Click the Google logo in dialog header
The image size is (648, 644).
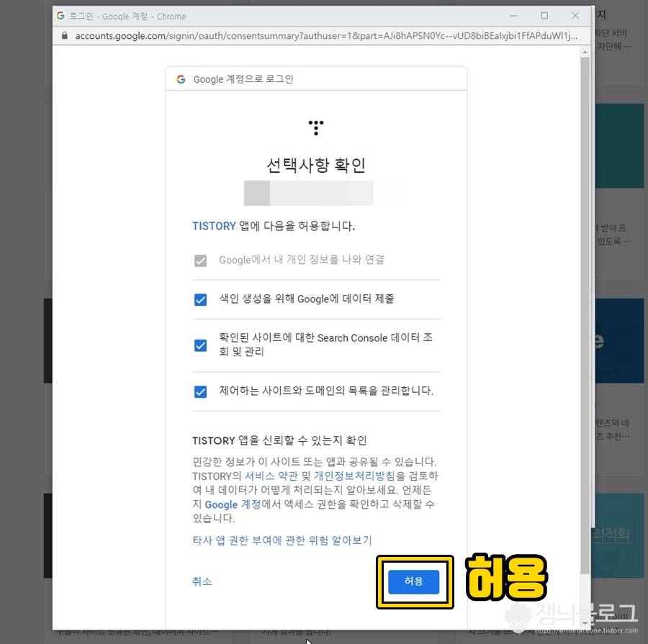click(x=181, y=79)
